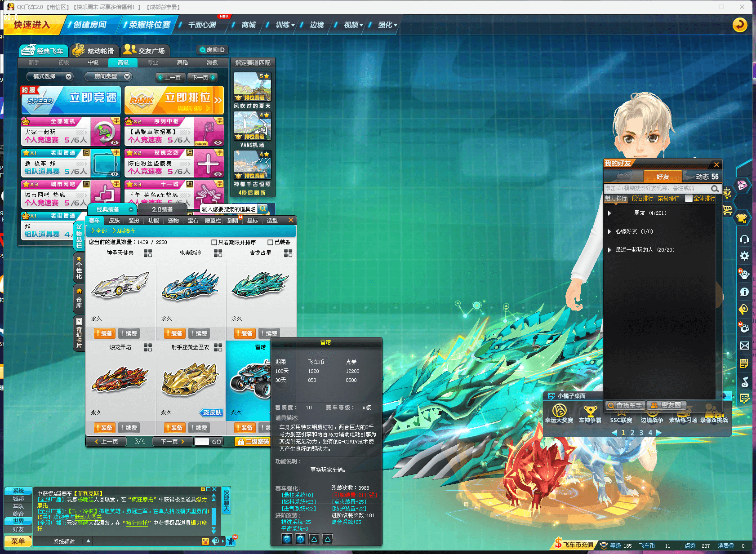Open the 菜单 menu button
Screen dimensions: 756x554
pyautogui.click(x=18, y=541)
